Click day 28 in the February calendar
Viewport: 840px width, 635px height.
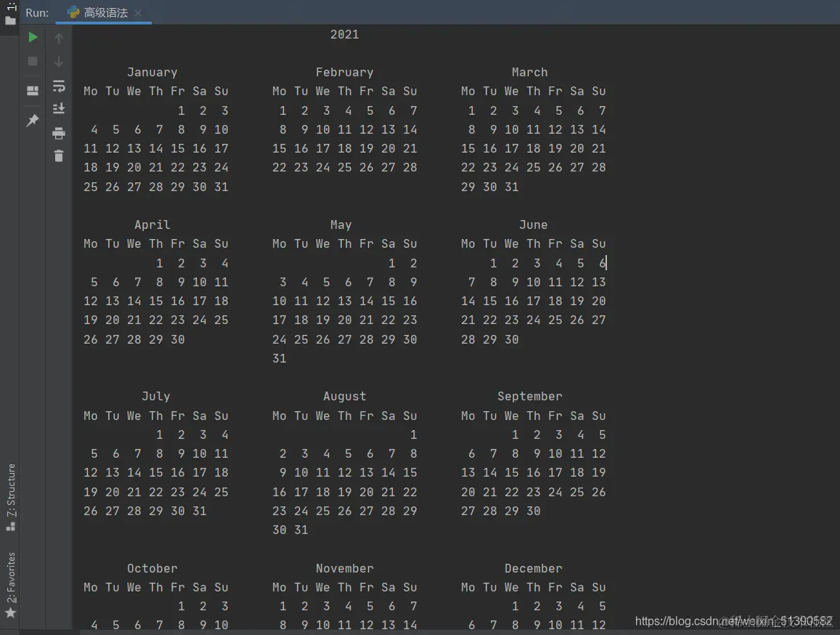coord(409,167)
